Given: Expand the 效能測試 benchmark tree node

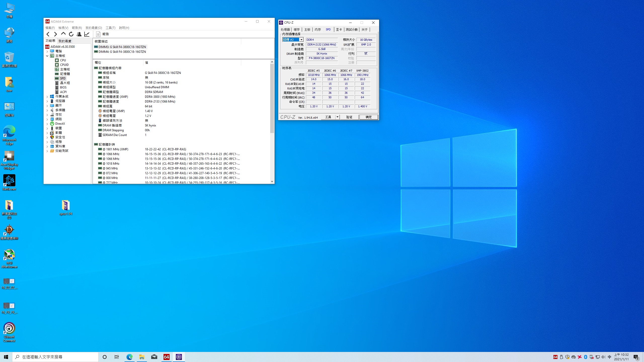Looking at the screenshot, I should click(47, 151).
